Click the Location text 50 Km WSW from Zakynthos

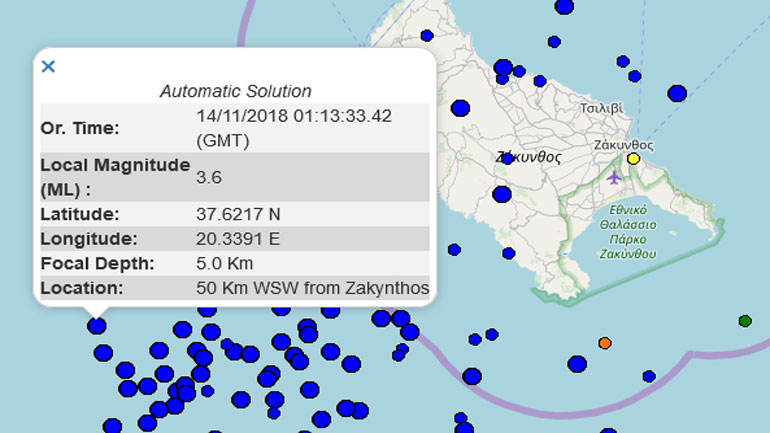point(312,289)
